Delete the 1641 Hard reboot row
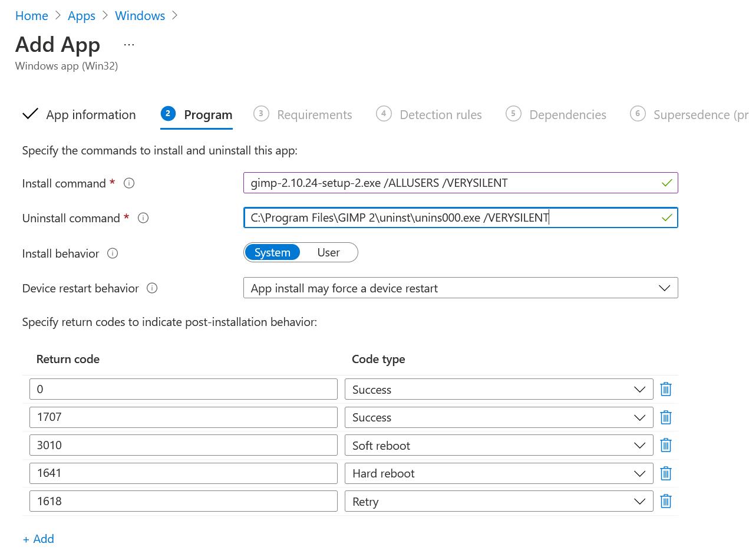The image size is (749, 560). [666, 473]
